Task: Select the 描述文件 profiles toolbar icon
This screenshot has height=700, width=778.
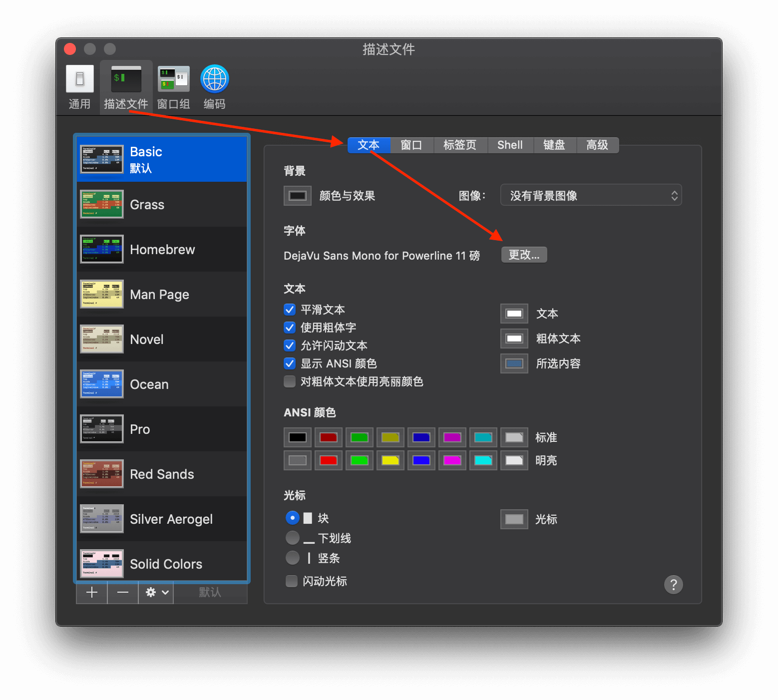Action: [126, 79]
